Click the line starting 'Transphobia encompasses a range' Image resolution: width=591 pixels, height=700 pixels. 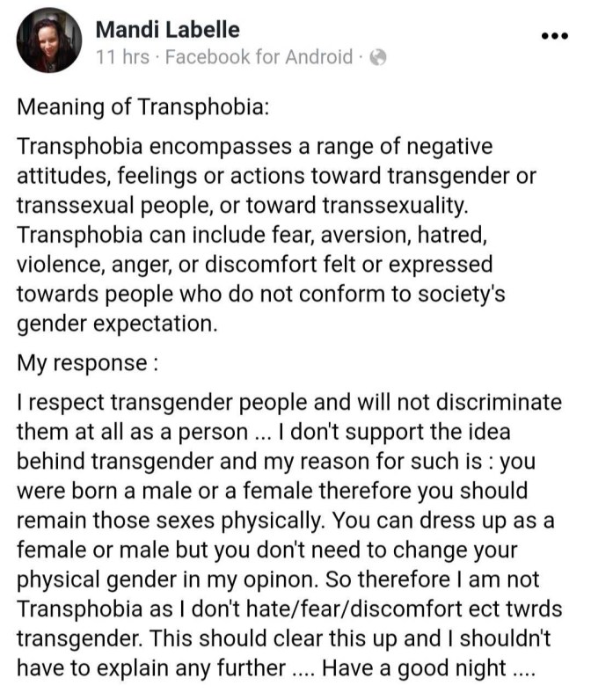[255, 145]
